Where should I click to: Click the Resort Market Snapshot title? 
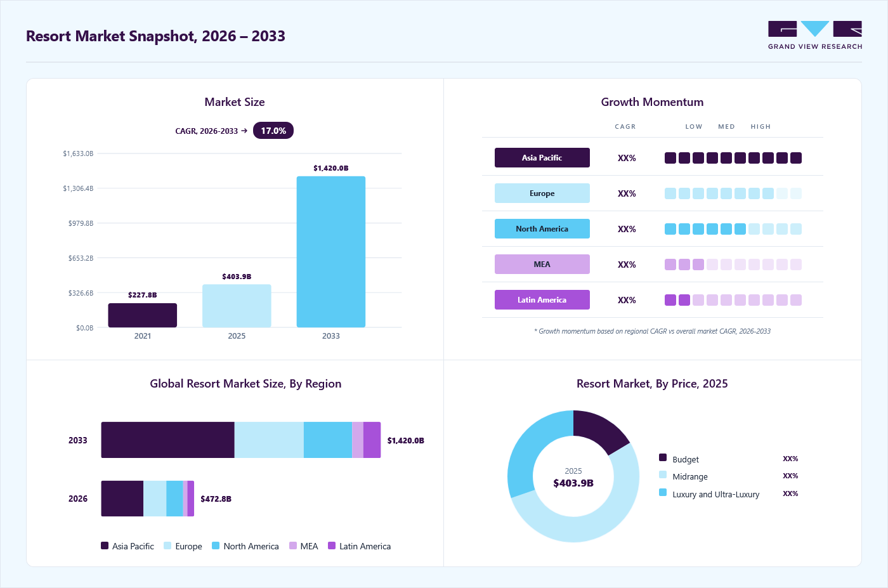point(155,36)
